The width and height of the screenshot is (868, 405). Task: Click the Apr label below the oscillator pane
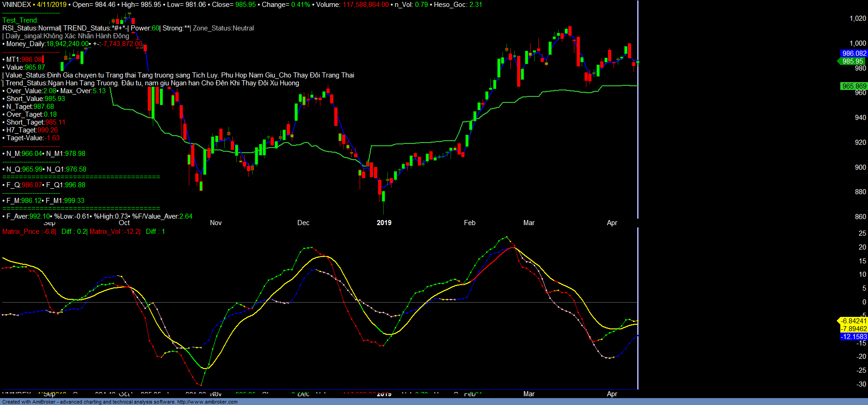612,394
